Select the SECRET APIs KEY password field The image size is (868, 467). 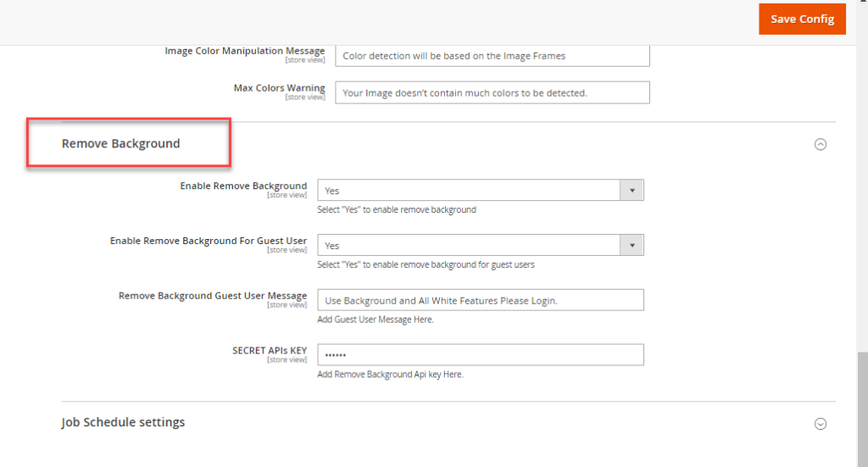481,354
